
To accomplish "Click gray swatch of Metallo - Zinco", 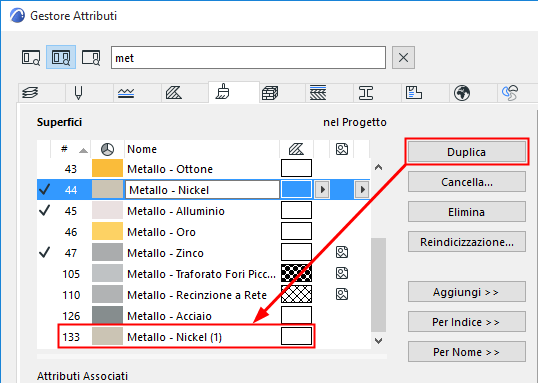I will coord(107,252).
